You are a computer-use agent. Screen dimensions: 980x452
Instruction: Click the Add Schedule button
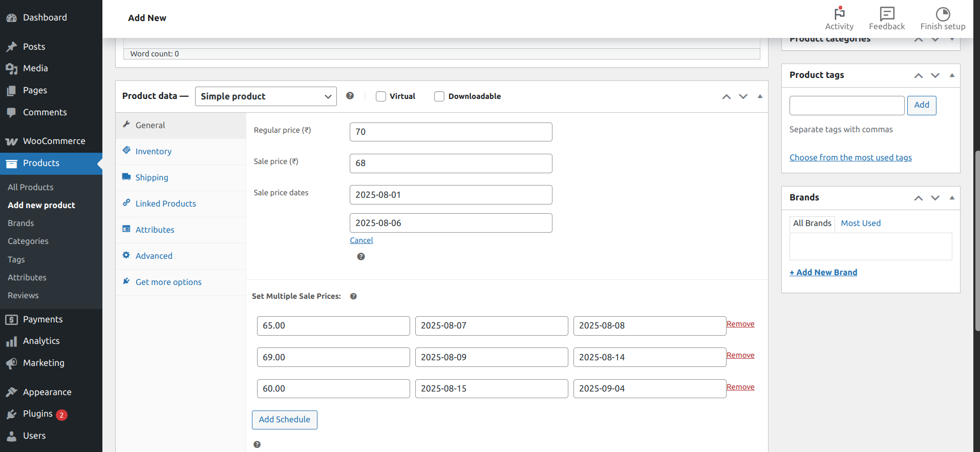coord(285,420)
